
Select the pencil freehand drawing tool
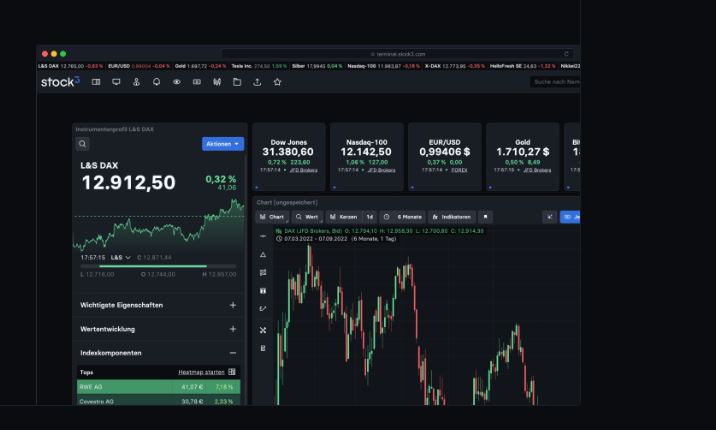coord(263,309)
